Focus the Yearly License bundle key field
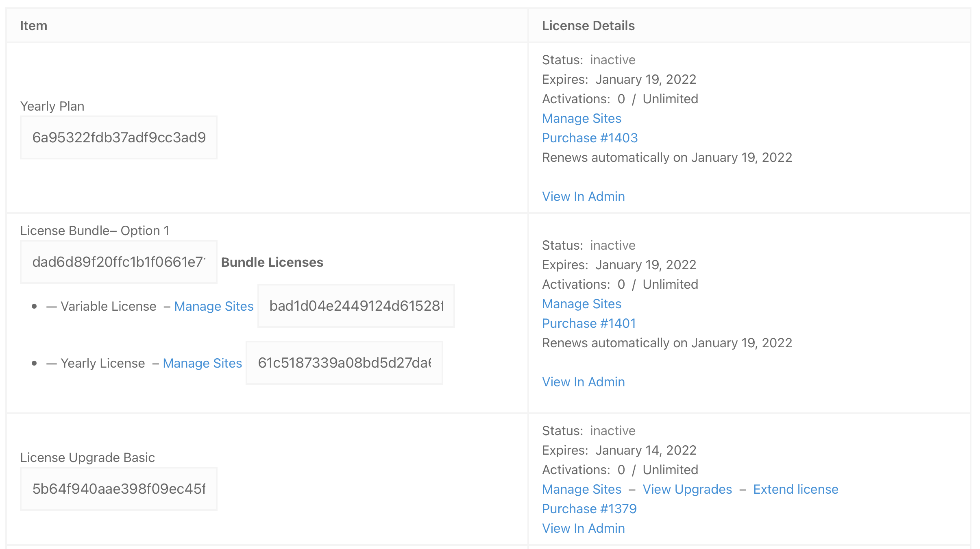 pyautogui.click(x=344, y=363)
